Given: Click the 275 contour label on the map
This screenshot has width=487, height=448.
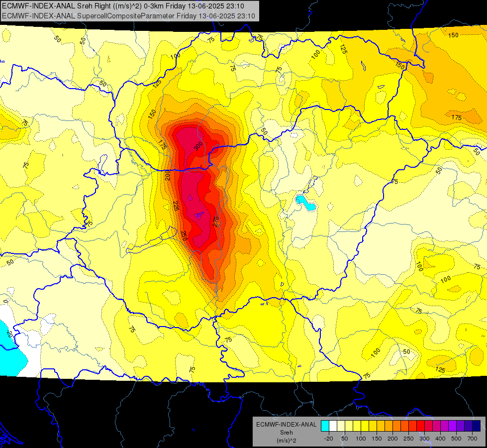Looking at the screenshot, I should point(216,222).
